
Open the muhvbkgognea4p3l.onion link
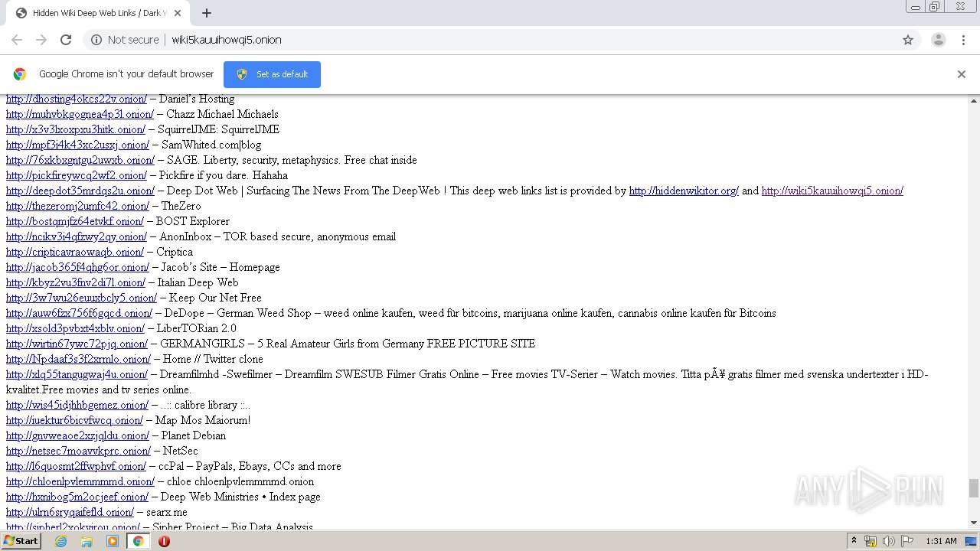click(x=80, y=114)
